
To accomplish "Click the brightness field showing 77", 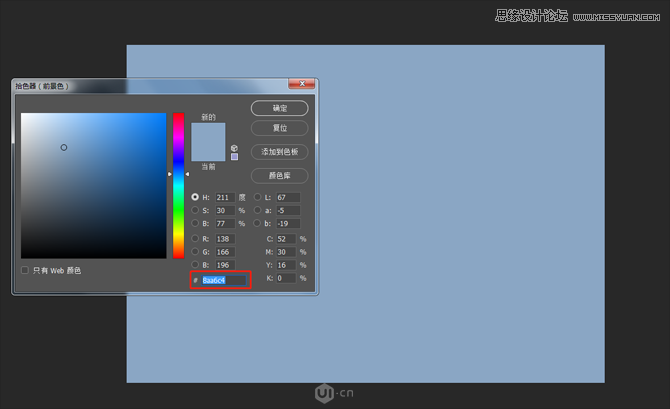I will [225, 224].
